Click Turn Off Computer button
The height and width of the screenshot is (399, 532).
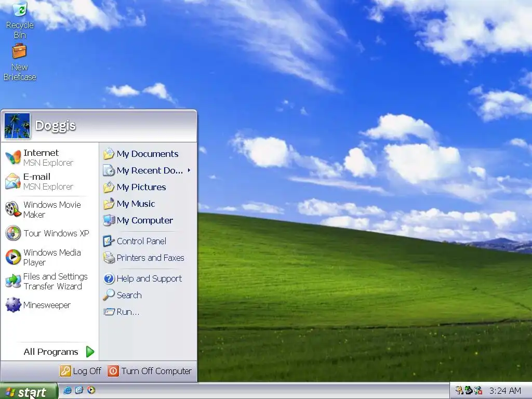(150, 371)
